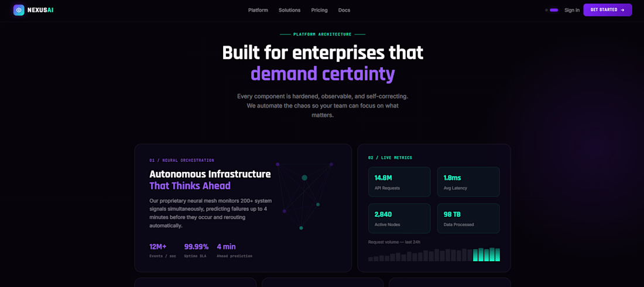Click 'Request volume — last 24h' caption
Viewport: 644px width, 287px height.
pyautogui.click(x=394, y=242)
